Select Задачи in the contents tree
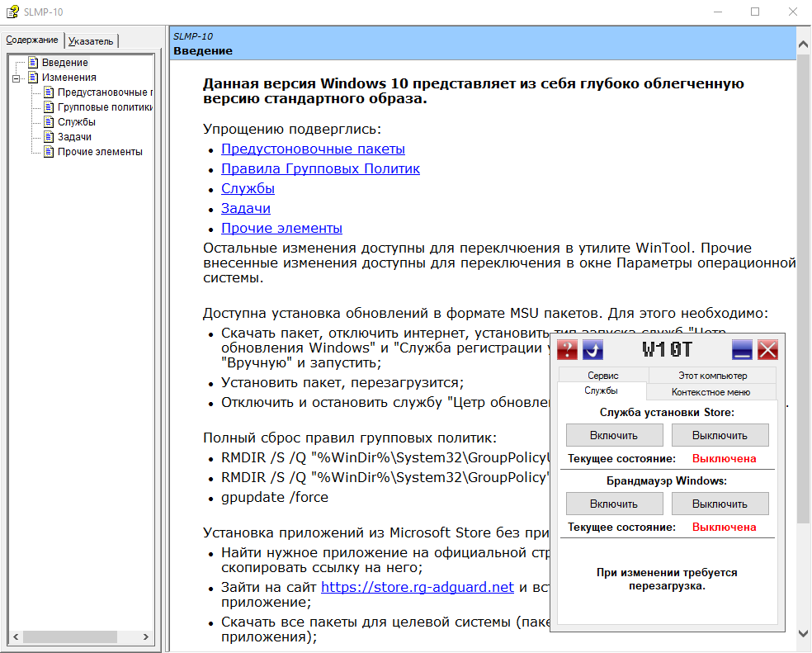The image size is (812, 653). pyautogui.click(x=74, y=137)
